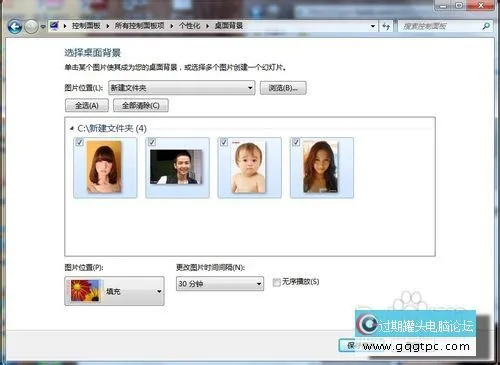Click the 浏览(B)... button

tap(283, 88)
